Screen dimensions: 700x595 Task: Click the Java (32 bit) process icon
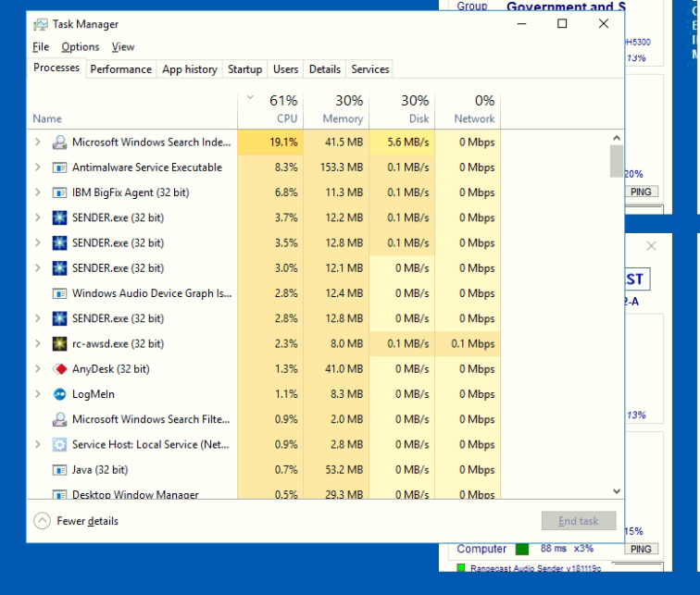[59, 470]
